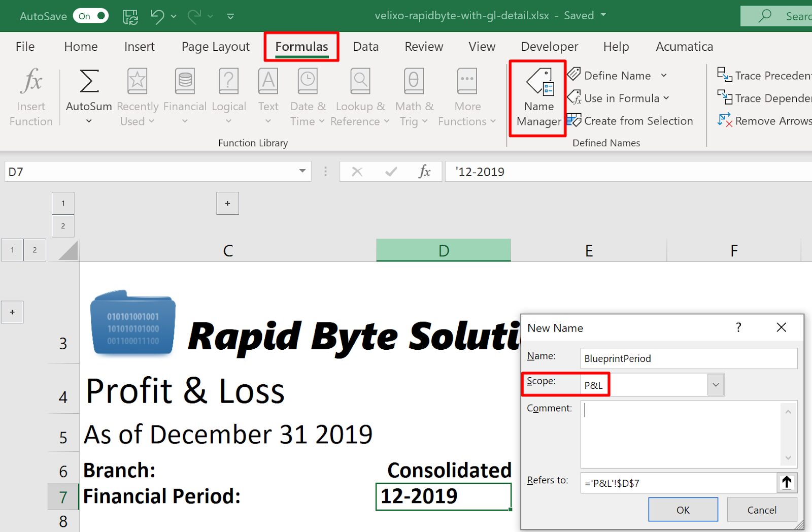Switch to the Page Layout tab
812x532 pixels.
pyautogui.click(x=216, y=47)
